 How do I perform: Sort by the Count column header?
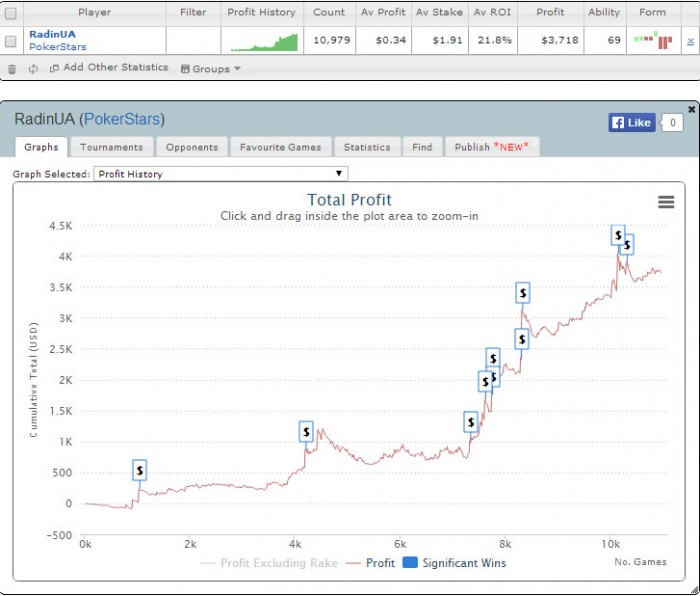pyautogui.click(x=329, y=13)
